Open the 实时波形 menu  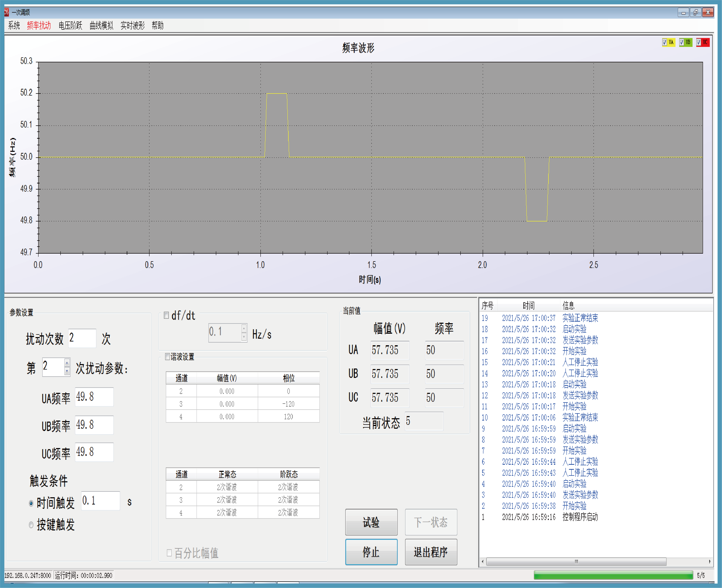(x=132, y=25)
